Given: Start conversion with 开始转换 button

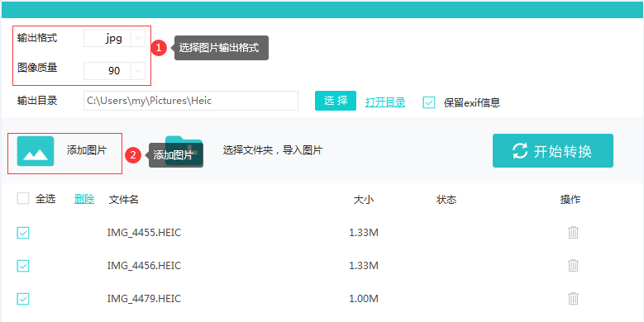Looking at the screenshot, I should coord(553,150).
